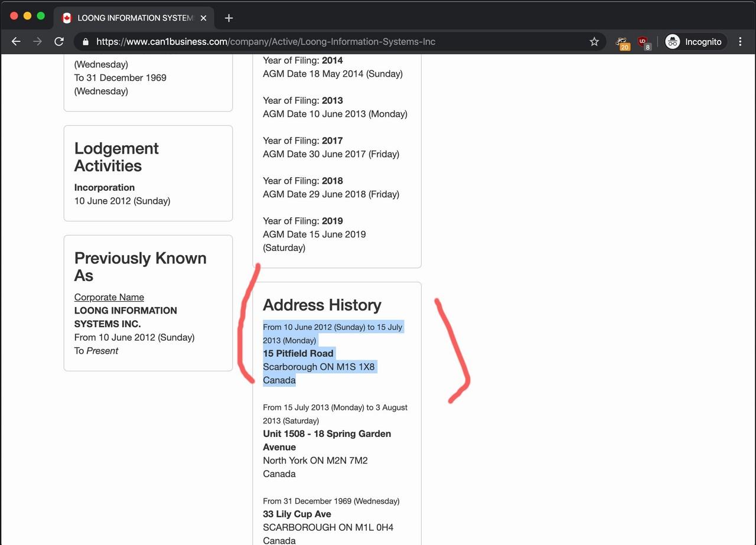Screen dimensions: 756x545
Task: Click the Incognito profile indicator
Action: coord(695,41)
